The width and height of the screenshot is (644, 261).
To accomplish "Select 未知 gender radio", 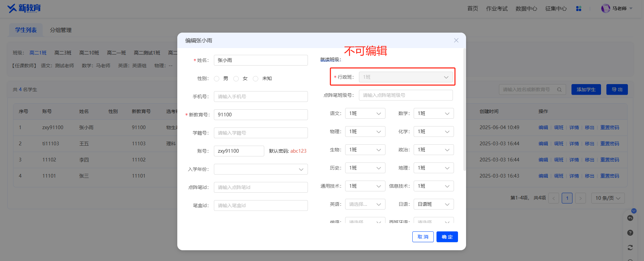I will 256,78.
